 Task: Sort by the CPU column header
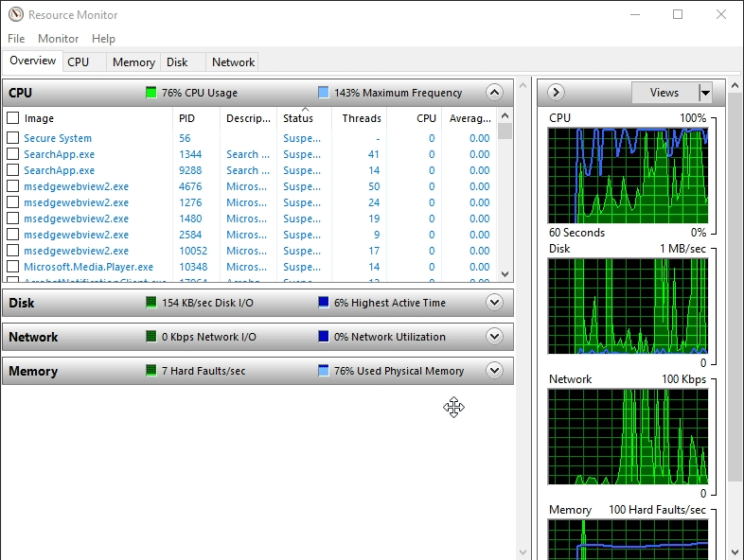[x=415, y=118]
